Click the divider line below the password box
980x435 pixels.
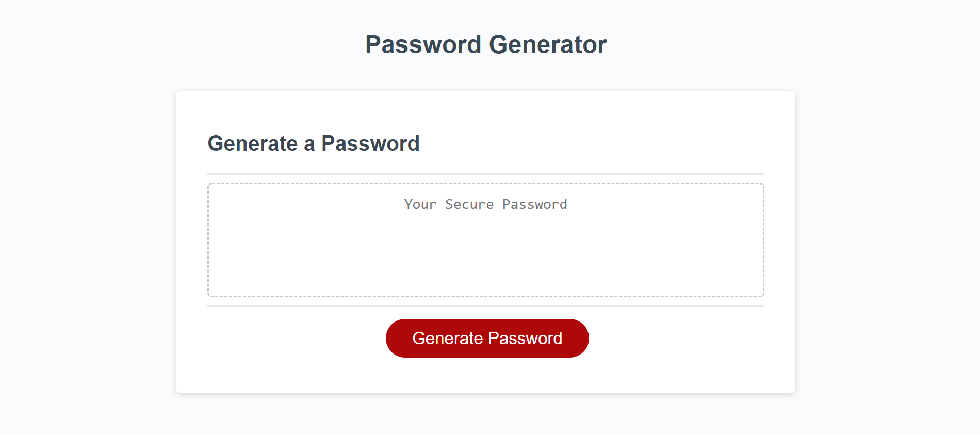pos(485,307)
